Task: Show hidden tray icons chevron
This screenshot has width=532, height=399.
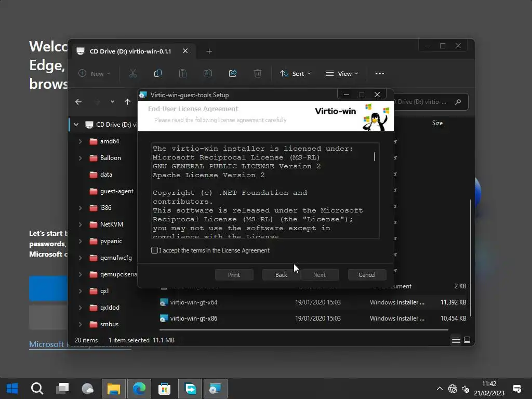Action: point(440,389)
